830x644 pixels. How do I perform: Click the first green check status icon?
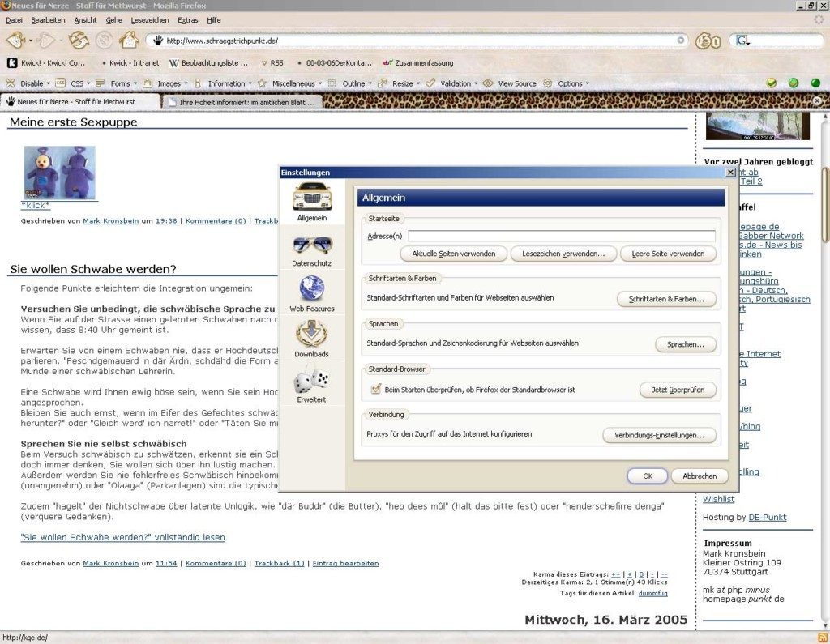[772, 83]
